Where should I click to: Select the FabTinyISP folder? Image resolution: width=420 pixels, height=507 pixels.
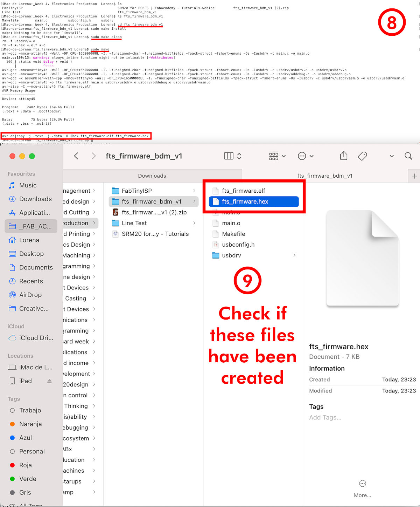tap(154, 191)
